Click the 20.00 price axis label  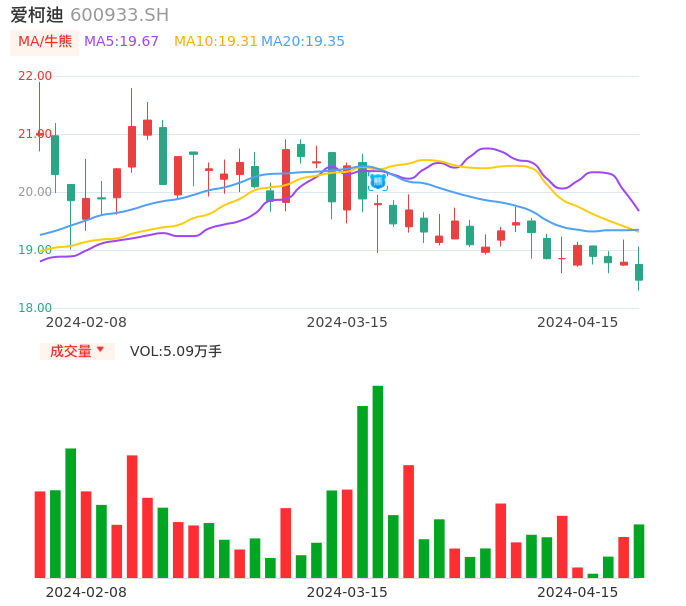coord(35,192)
